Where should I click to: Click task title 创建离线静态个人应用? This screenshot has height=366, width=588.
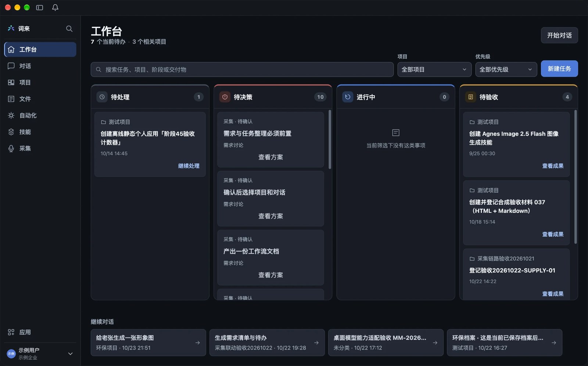point(148,138)
